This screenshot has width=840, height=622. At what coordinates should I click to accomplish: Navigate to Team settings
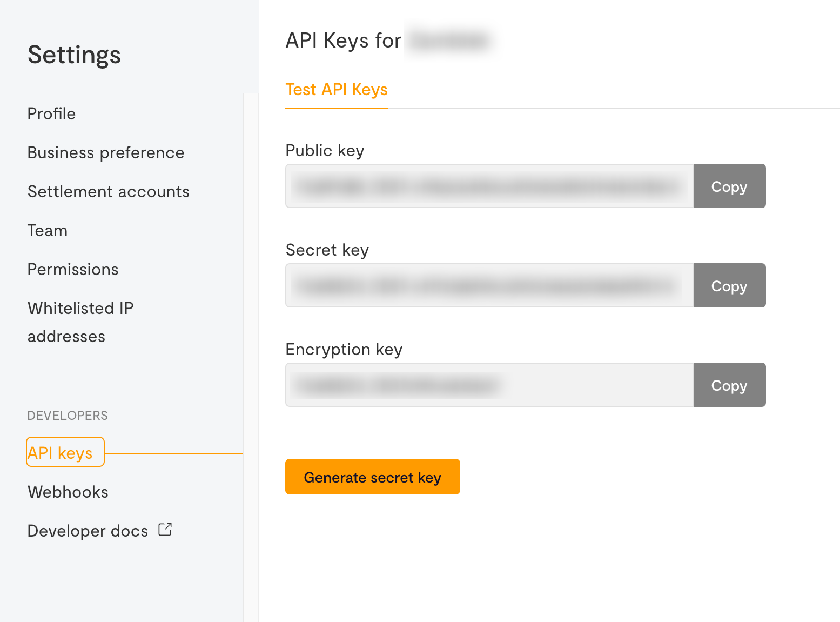point(48,231)
